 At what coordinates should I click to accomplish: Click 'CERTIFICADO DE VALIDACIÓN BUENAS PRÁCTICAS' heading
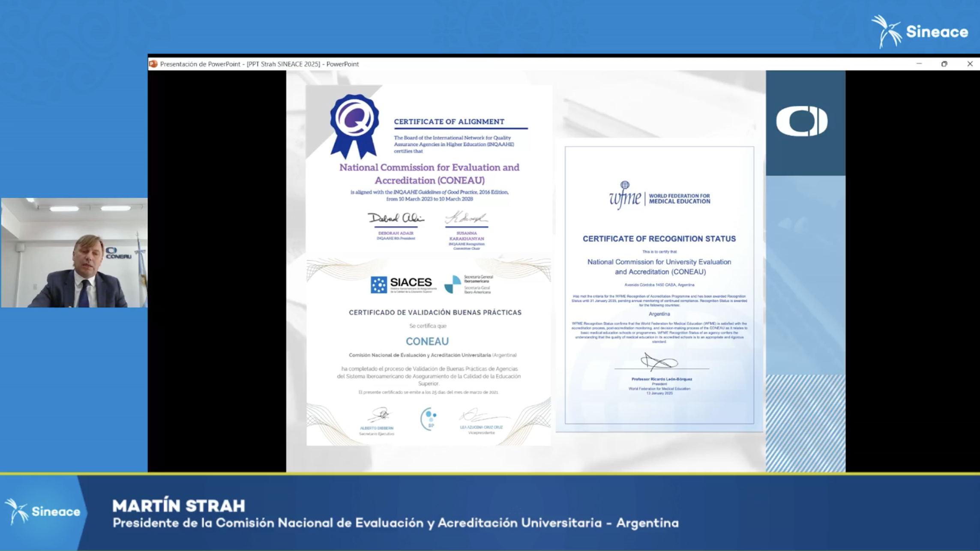[435, 312]
